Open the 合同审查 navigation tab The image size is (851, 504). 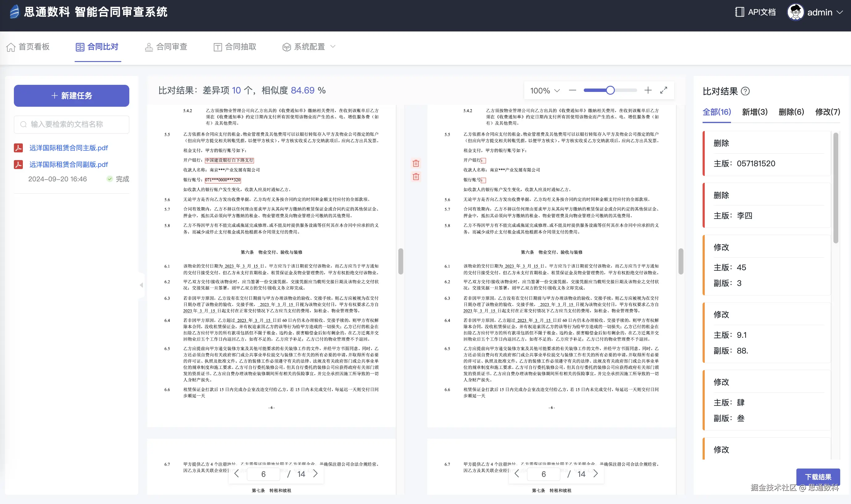(x=166, y=47)
